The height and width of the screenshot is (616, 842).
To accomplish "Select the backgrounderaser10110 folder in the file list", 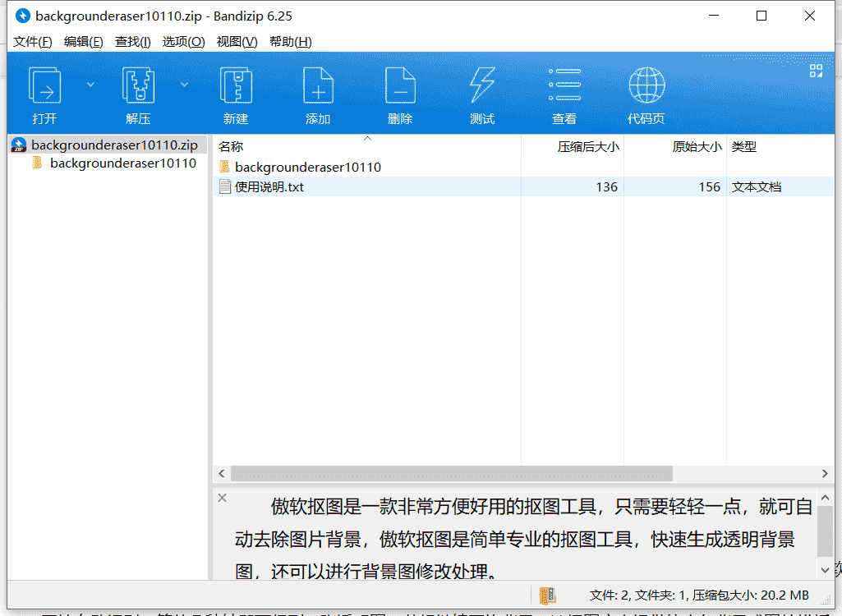I will [x=308, y=167].
